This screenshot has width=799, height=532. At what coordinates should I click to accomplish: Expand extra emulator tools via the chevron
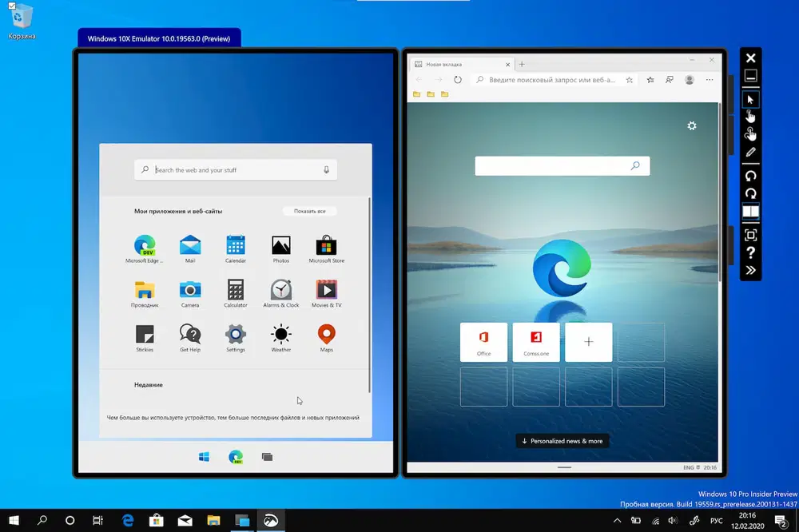click(749, 270)
